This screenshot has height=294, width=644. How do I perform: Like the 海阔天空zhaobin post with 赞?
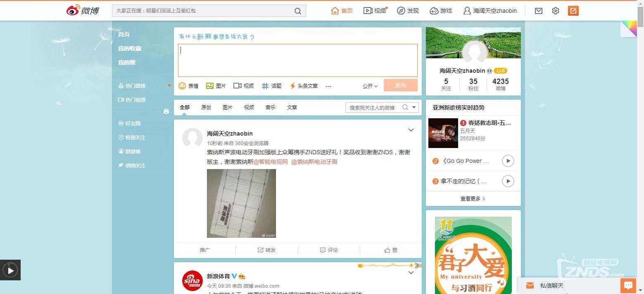click(x=391, y=250)
